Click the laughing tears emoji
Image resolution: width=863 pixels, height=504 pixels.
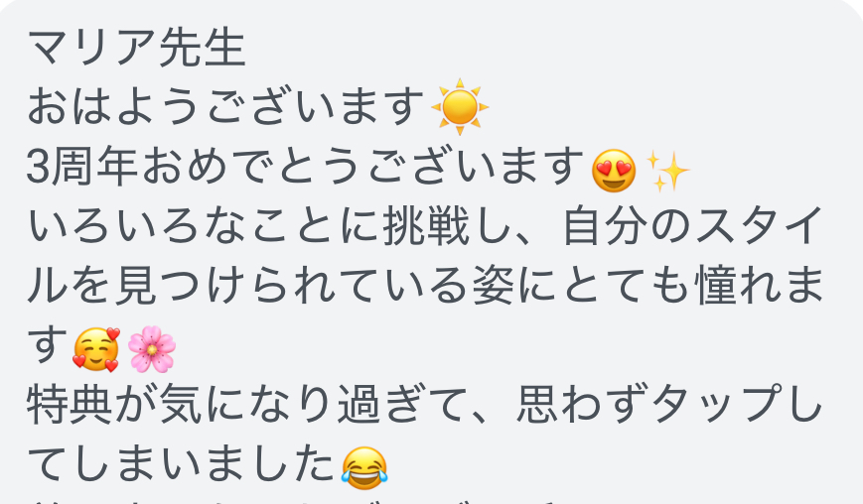pos(364,467)
